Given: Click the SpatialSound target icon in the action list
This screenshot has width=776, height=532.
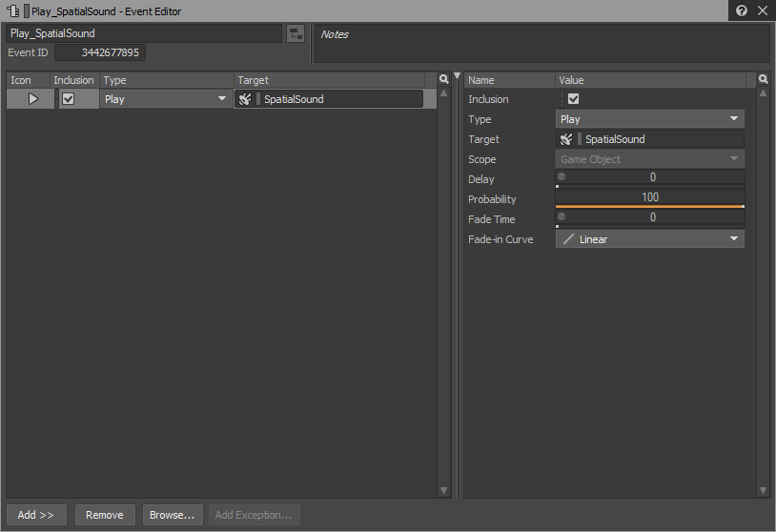Looking at the screenshot, I should click(x=245, y=99).
